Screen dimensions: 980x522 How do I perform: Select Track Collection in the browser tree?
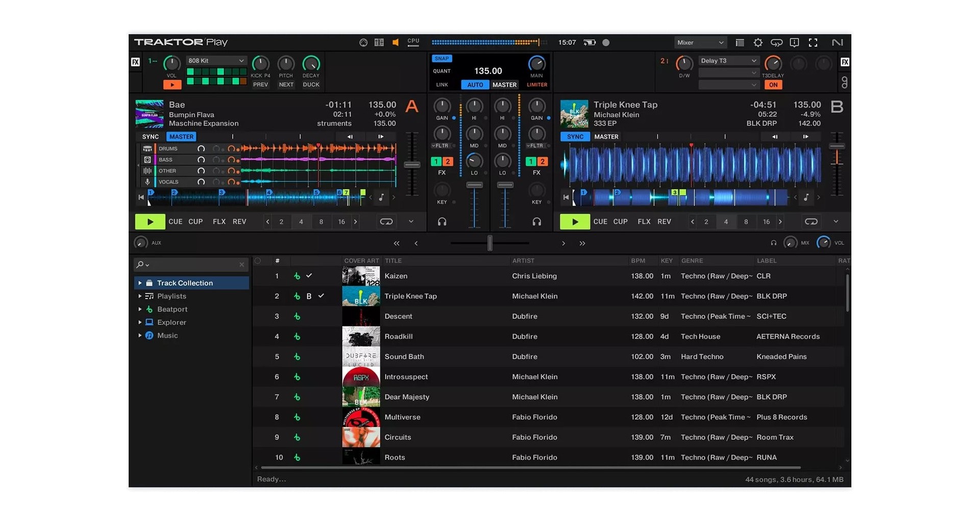tap(191, 283)
